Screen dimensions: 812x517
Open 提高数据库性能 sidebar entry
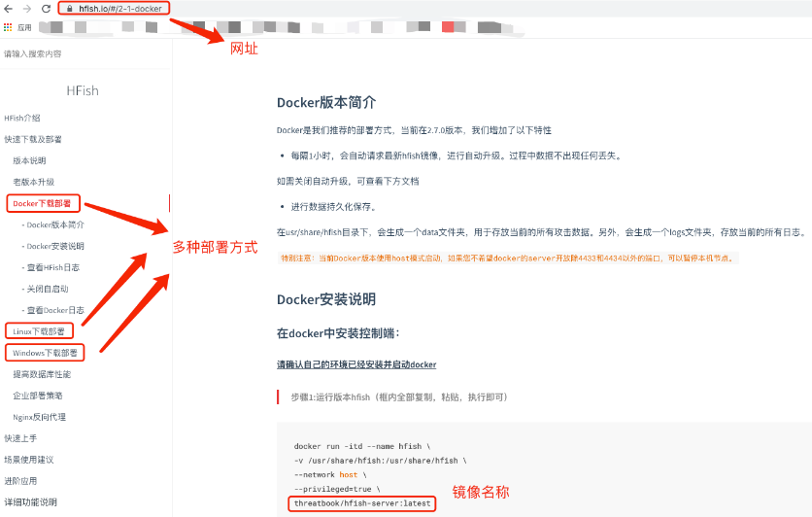(x=42, y=374)
